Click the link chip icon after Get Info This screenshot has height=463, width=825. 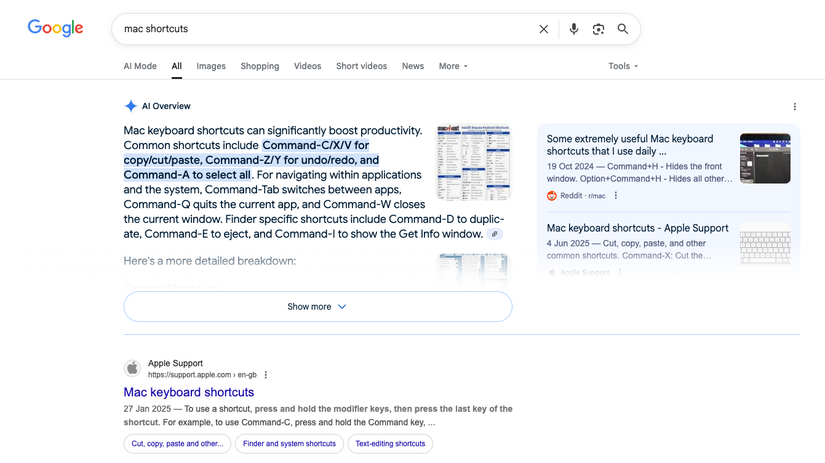click(x=495, y=234)
